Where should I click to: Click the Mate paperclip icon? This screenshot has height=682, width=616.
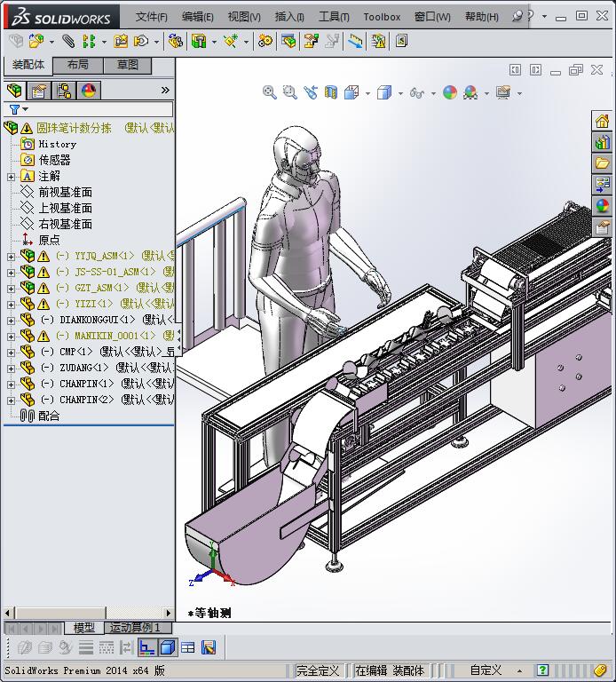tap(68, 42)
